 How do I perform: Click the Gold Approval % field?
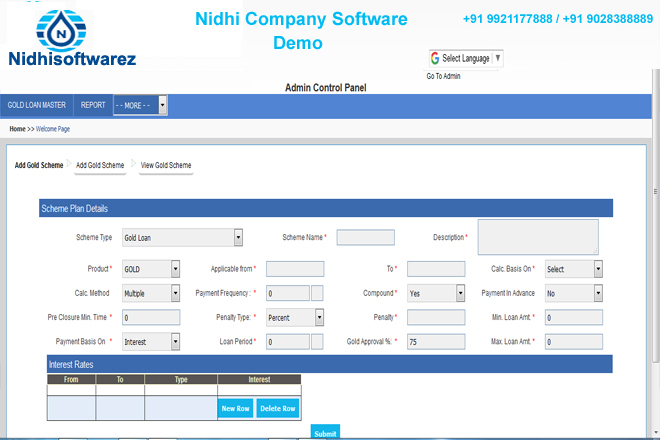coord(436,342)
